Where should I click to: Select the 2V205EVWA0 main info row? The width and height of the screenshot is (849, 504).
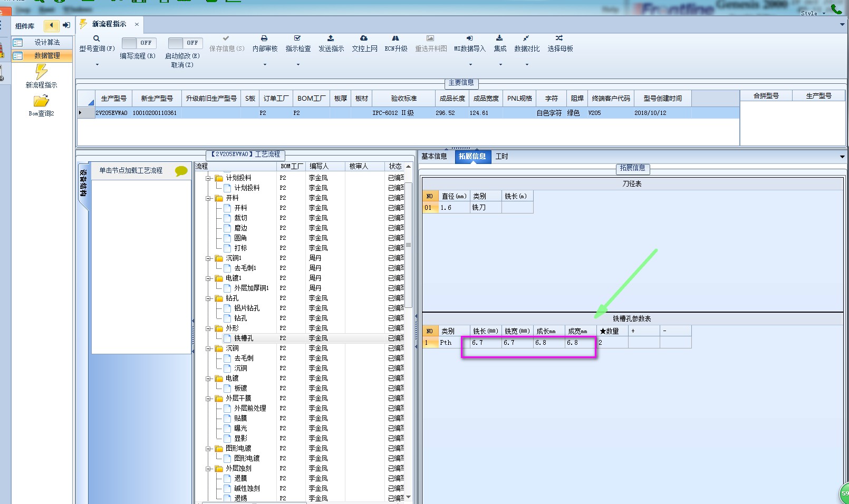click(409, 113)
